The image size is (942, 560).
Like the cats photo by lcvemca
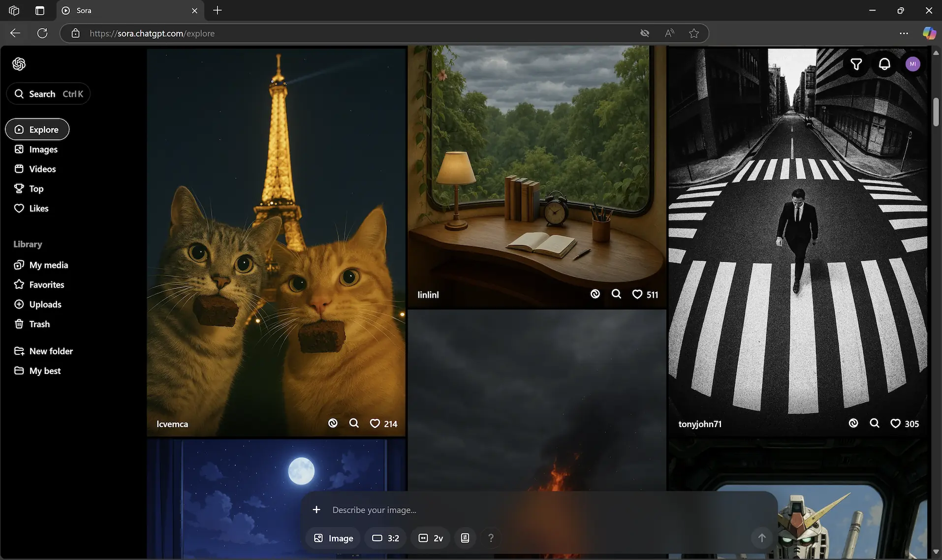click(375, 423)
